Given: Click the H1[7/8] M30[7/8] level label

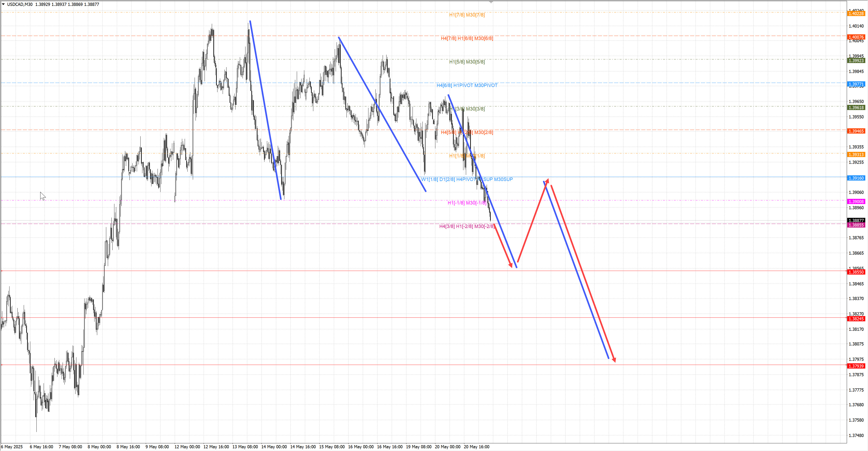Looking at the screenshot, I should [467, 15].
